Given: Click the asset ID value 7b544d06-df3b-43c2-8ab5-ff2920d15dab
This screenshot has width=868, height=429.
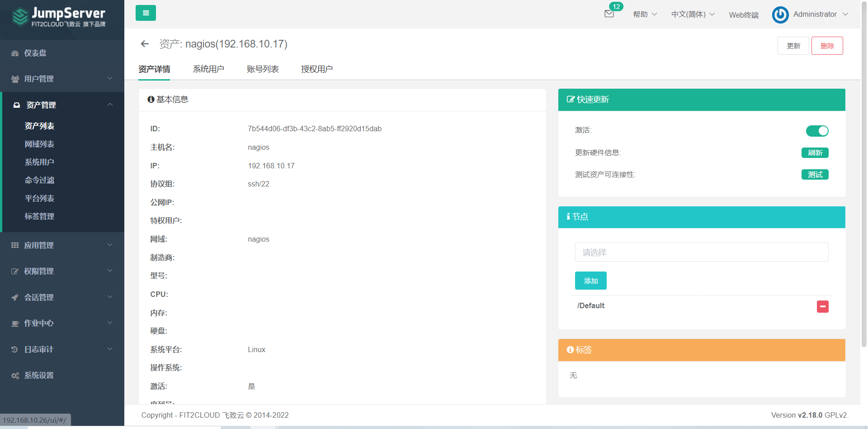Looking at the screenshot, I should point(315,129).
